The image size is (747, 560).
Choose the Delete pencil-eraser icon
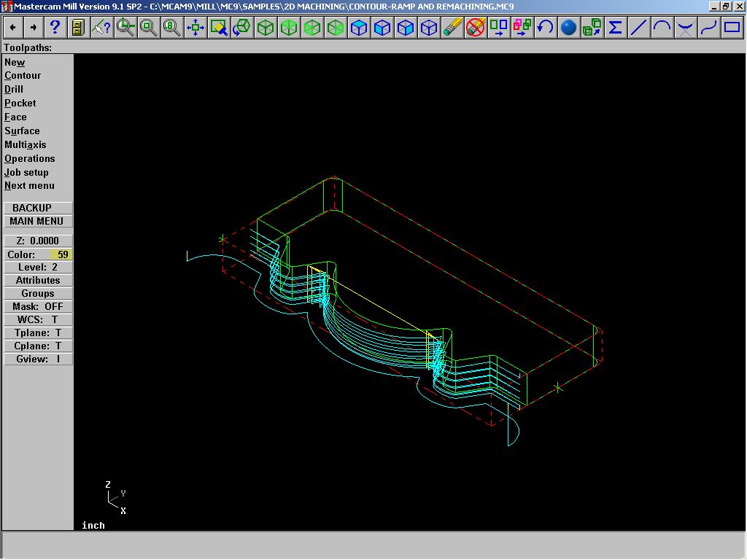pos(452,28)
